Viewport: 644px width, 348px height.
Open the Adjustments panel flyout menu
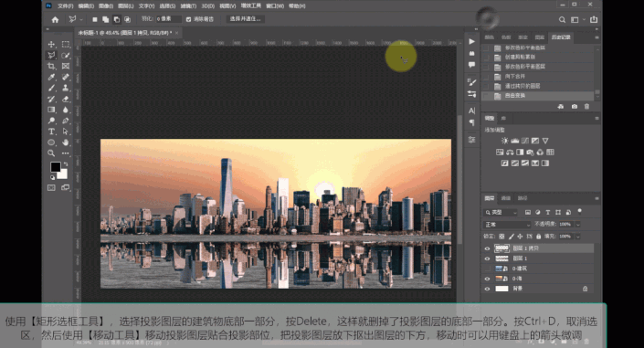click(596, 119)
